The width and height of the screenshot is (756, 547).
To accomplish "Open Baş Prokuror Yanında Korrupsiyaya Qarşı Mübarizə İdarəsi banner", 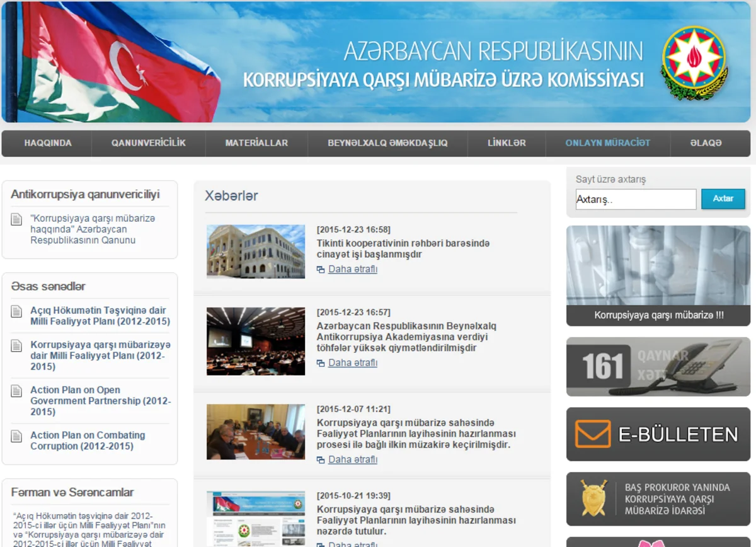I will point(658,499).
